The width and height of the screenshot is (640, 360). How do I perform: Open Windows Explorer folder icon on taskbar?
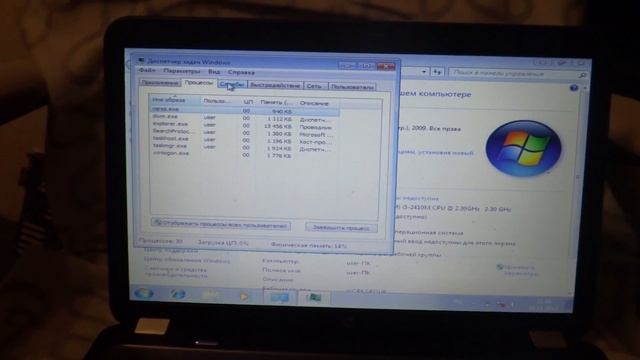[210, 295]
